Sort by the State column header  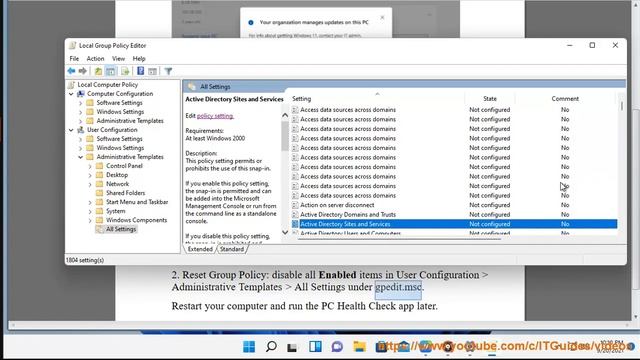tap(490, 98)
